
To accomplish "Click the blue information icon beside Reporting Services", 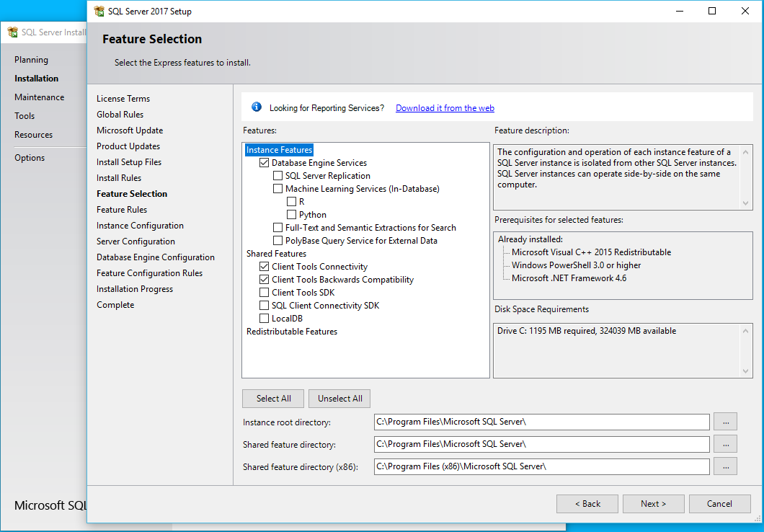I will coord(257,107).
